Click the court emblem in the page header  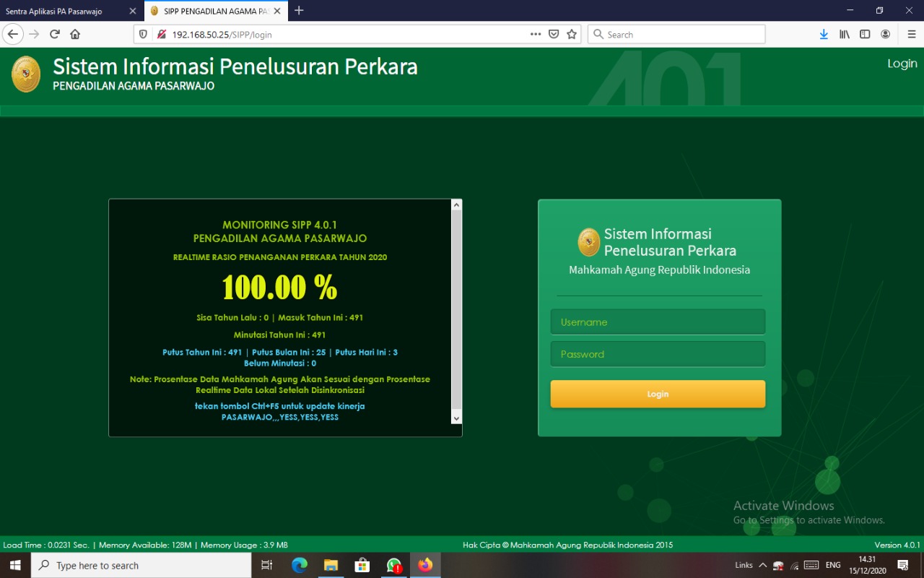pos(26,74)
